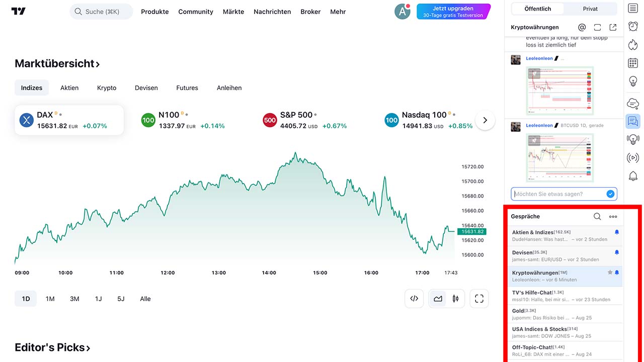The height and width of the screenshot is (362, 644).
Task: Open the three-dots menu in Gespräche
Action: [613, 216]
